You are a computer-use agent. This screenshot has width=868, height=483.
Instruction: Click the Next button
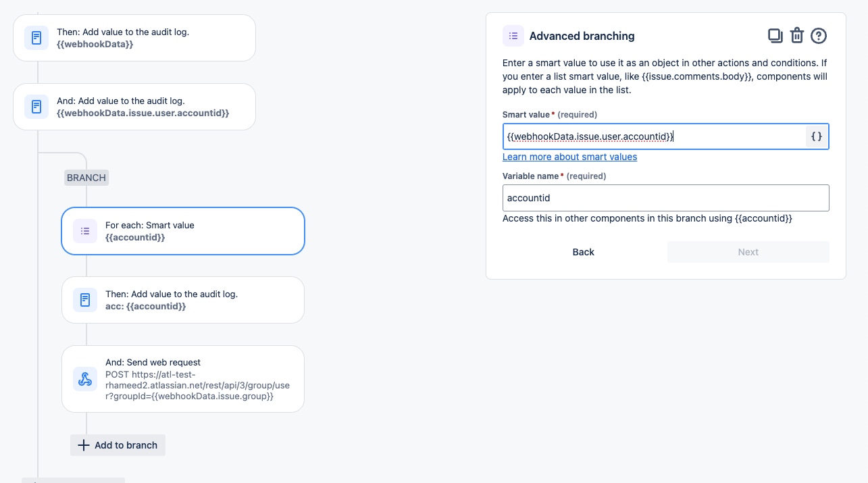pyautogui.click(x=748, y=252)
